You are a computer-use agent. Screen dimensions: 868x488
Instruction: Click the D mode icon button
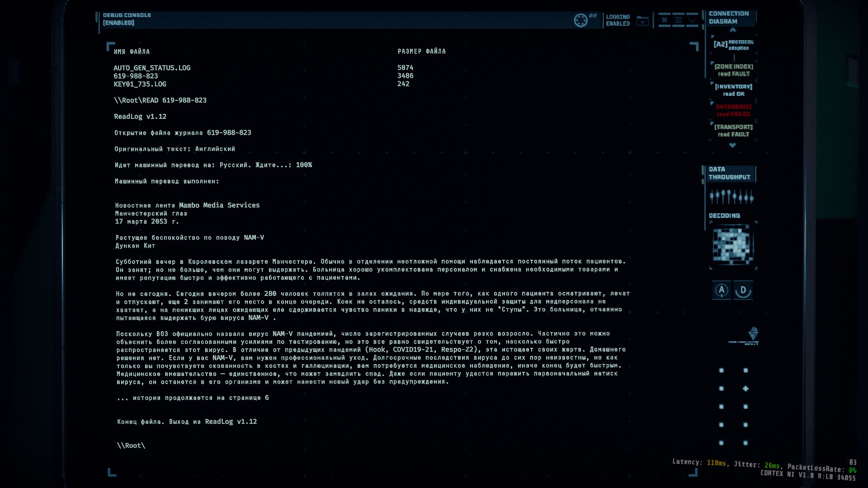pos(743,290)
